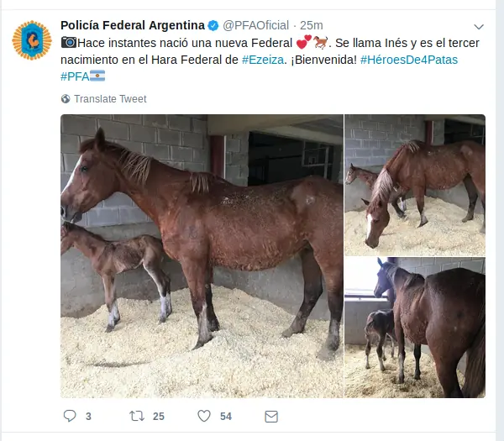Open the #PFA hashtag
Viewport: 504px width, 441px height.
75,76
